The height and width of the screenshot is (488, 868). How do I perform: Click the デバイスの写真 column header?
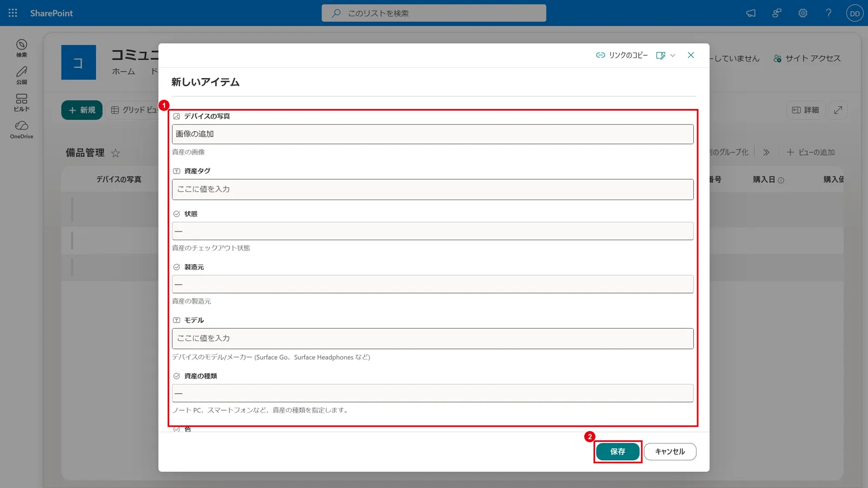click(x=119, y=179)
